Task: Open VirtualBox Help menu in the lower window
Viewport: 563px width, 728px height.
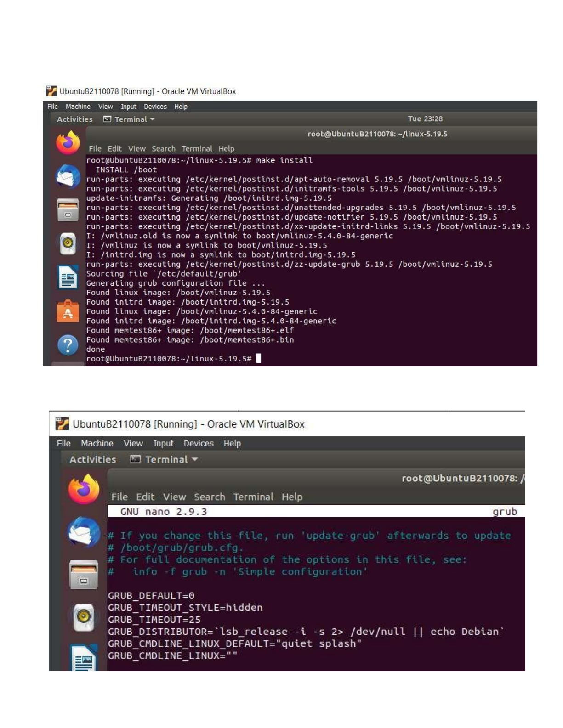Action: coord(233,443)
